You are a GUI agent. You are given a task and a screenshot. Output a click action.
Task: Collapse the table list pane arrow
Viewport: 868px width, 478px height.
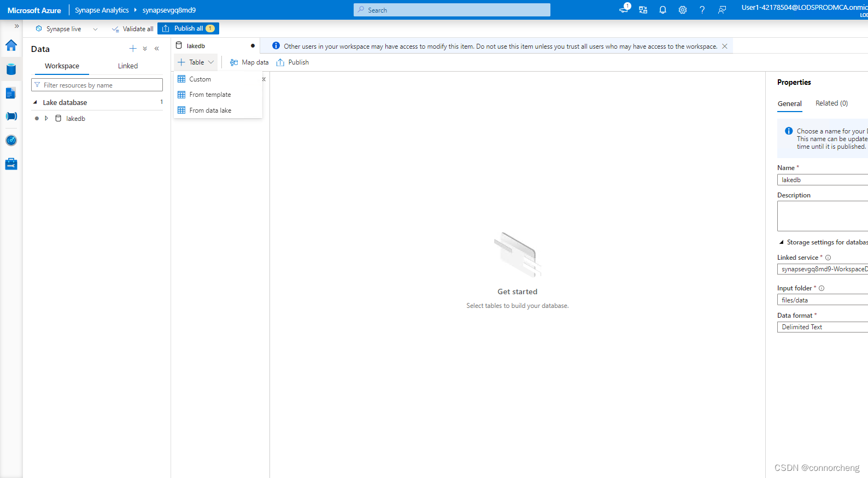click(x=264, y=79)
